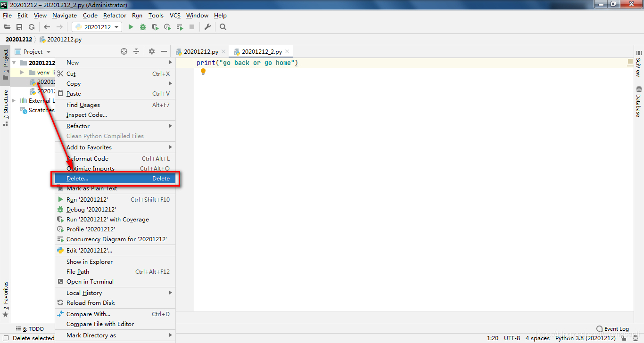
Task: Click the Open folder toolbar icon
Action: (7, 27)
